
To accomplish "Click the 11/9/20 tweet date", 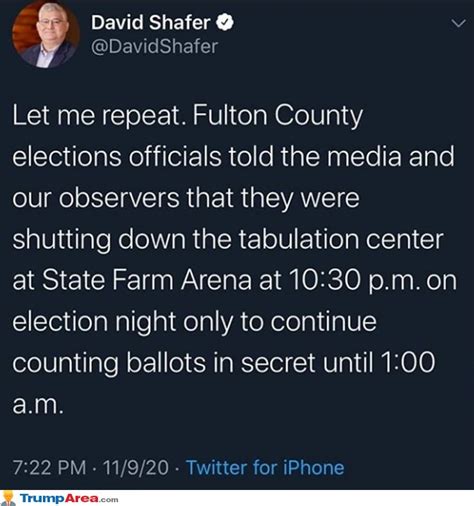I will [x=136, y=467].
